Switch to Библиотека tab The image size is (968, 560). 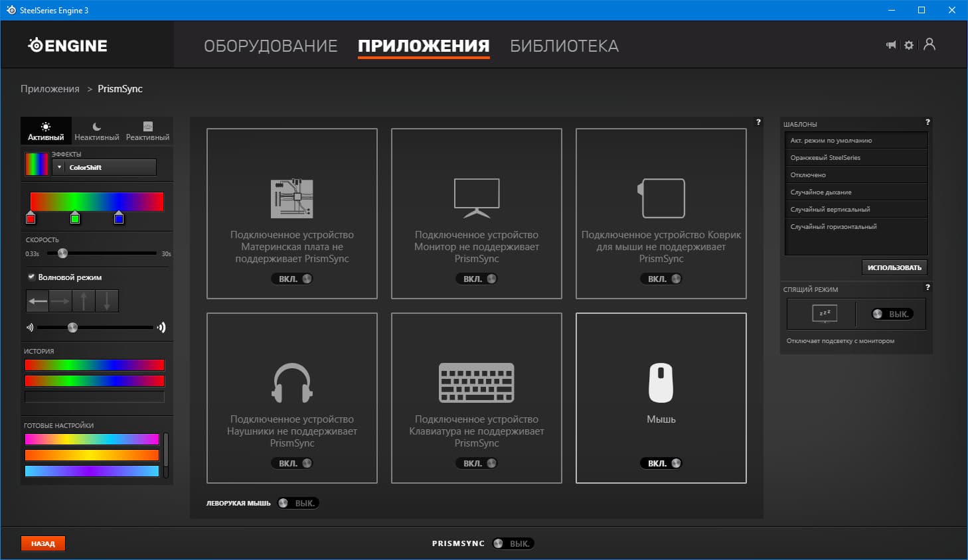[x=564, y=46]
